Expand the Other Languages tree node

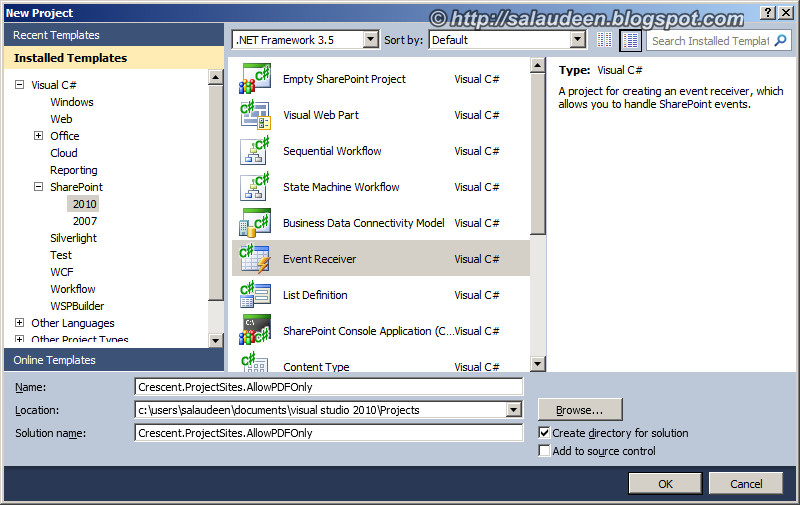(19, 322)
